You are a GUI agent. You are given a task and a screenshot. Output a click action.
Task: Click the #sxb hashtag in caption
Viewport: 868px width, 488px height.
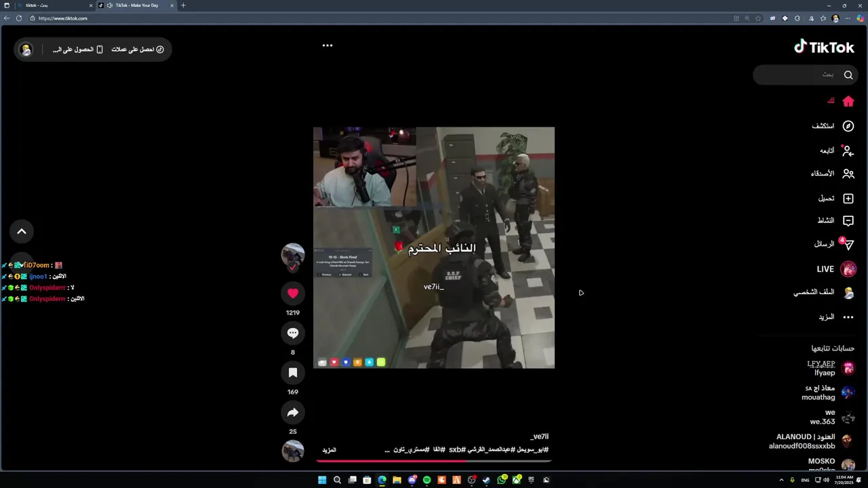457,450
